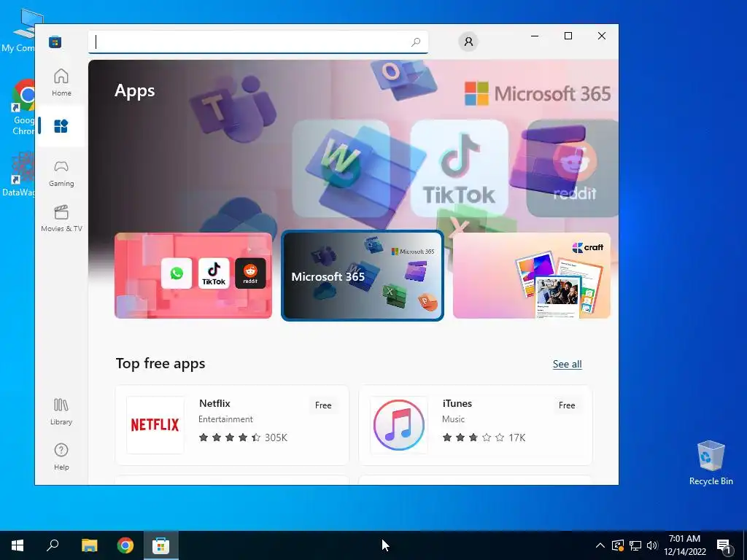Click the Netflix star rating 305K
The image size is (747, 560).
click(243, 437)
